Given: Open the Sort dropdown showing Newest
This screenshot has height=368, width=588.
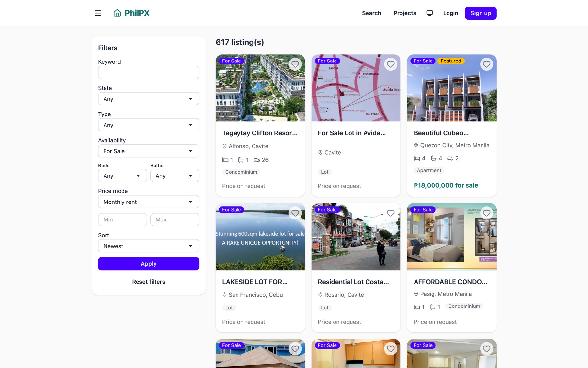Looking at the screenshot, I should [x=149, y=246].
